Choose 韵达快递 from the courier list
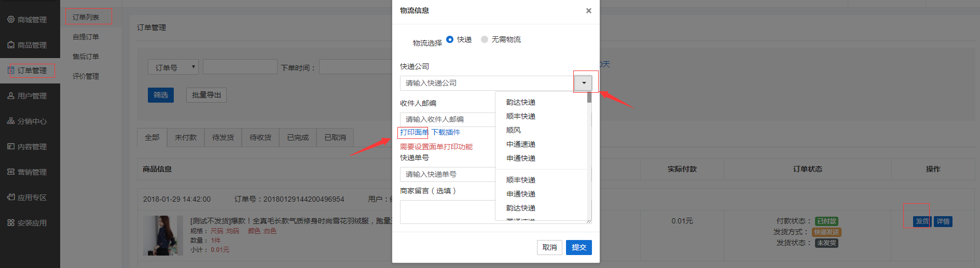 point(520,102)
